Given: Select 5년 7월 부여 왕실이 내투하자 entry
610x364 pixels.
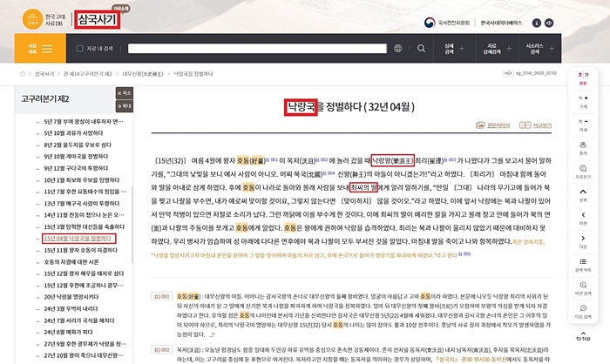Looking at the screenshot, I should [84, 122].
